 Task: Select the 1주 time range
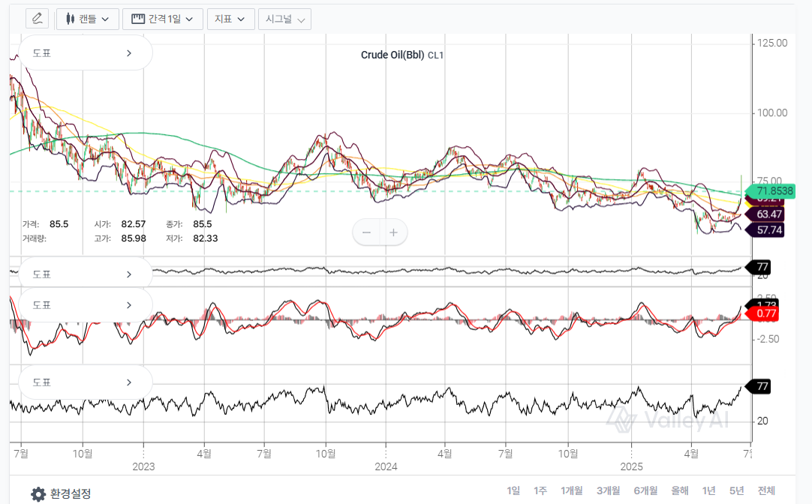pos(540,490)
